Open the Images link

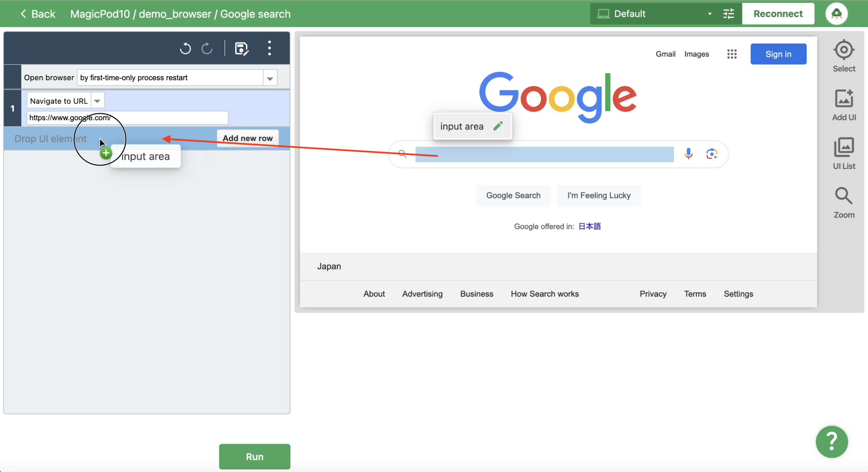[696, 54]
